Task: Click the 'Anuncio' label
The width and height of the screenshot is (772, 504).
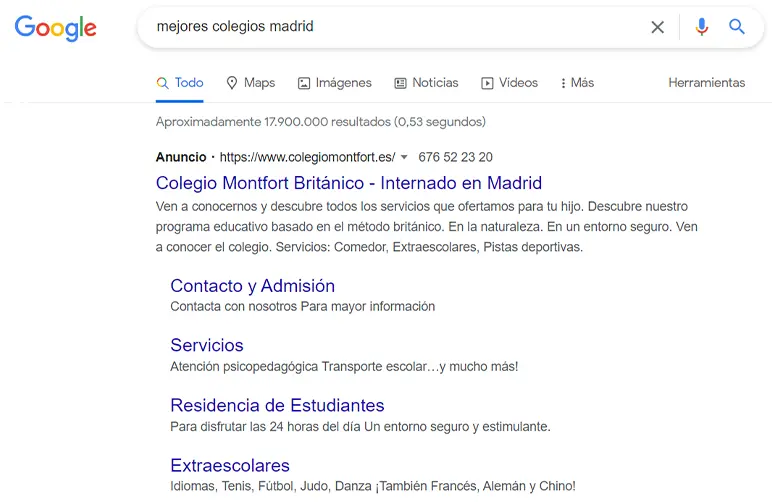Action: [181, 157]
